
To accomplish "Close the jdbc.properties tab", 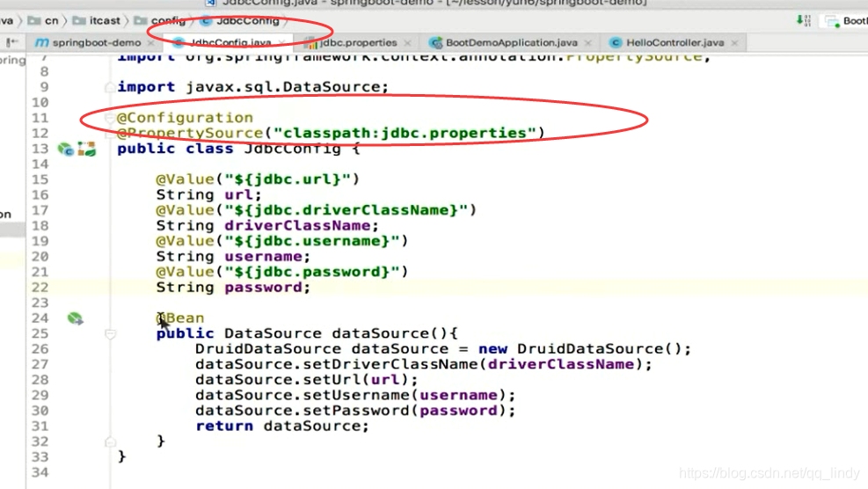I will 407,42.
